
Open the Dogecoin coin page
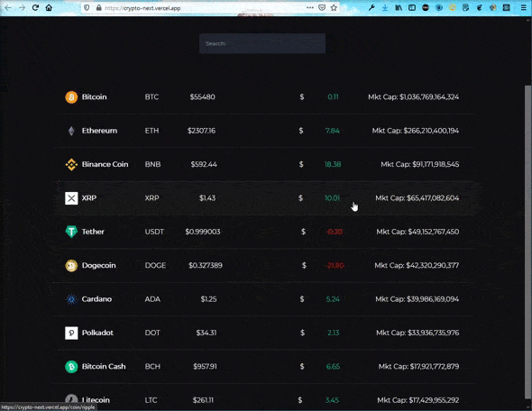pos(98,265)
